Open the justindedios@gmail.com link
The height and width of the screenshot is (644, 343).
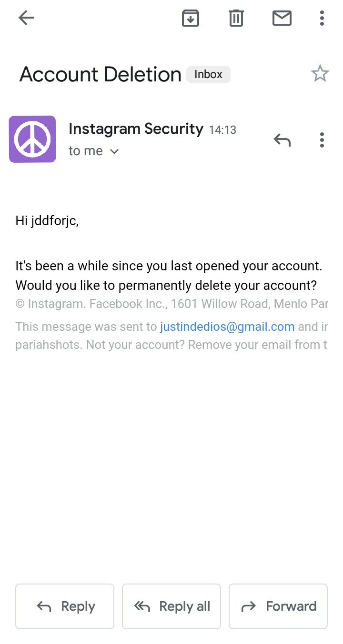227,327
